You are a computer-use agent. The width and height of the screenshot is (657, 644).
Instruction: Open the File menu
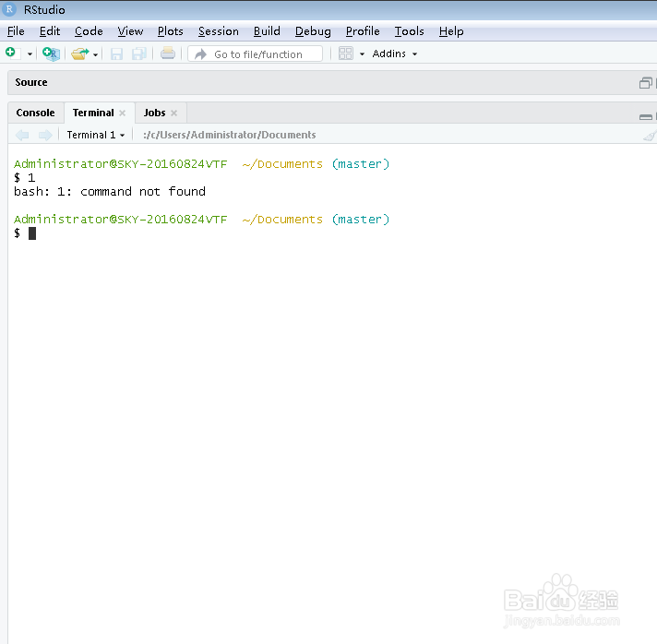(16, 31)
